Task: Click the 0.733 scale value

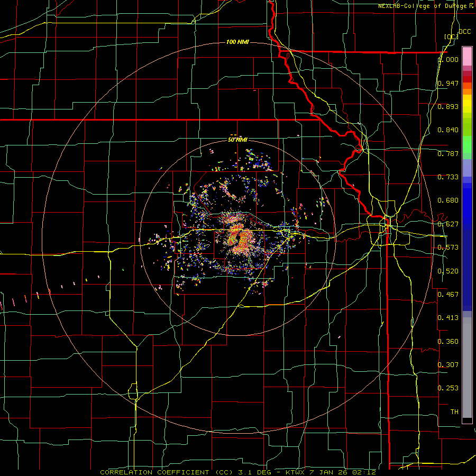Action: click(448, 177)
